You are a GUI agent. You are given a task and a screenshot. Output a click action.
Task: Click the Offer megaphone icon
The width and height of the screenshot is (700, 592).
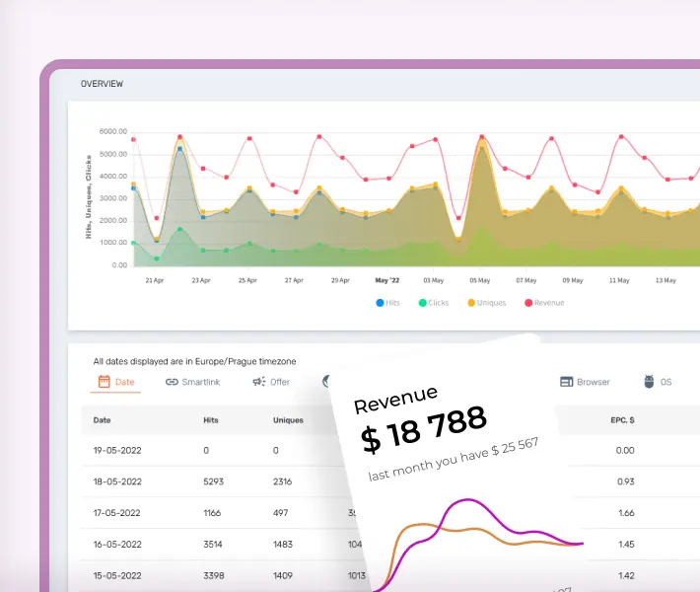258,382
